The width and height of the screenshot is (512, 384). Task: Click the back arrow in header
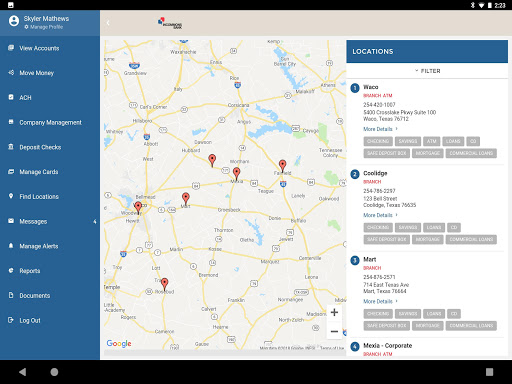point(108,23)
